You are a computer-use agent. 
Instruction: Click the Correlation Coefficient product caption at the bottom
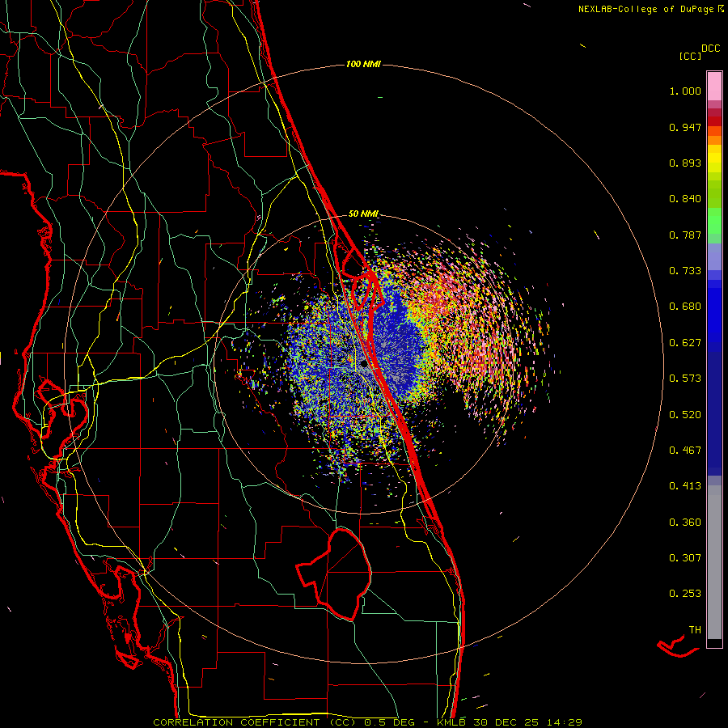pos(367,722)
